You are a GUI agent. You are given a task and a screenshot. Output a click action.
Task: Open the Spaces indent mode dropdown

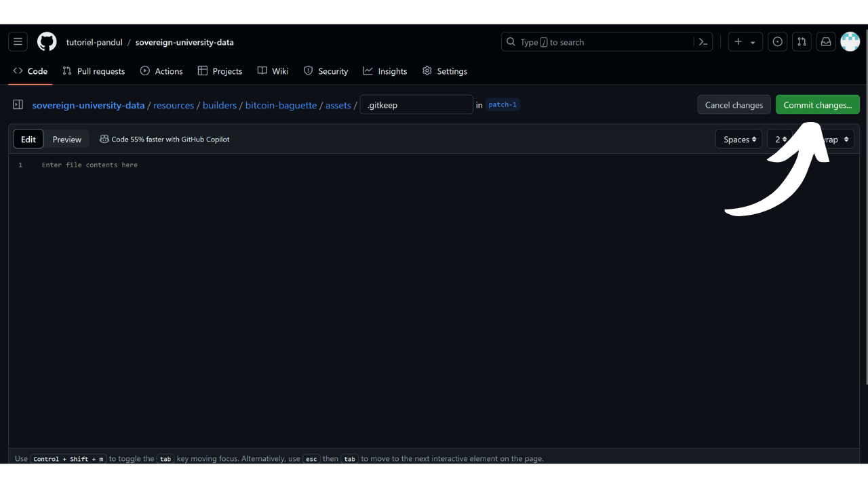738,140
